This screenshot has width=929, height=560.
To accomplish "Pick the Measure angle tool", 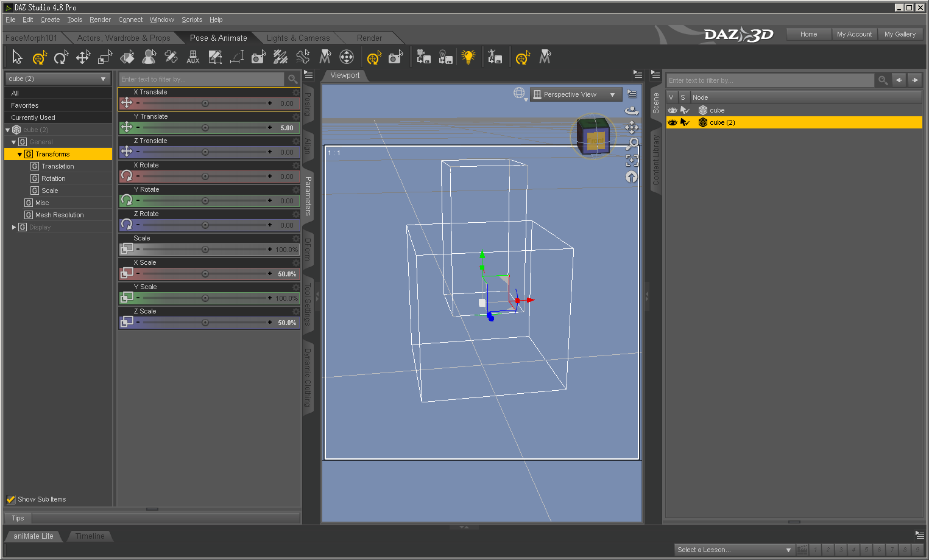I will [x=237, y=57].
